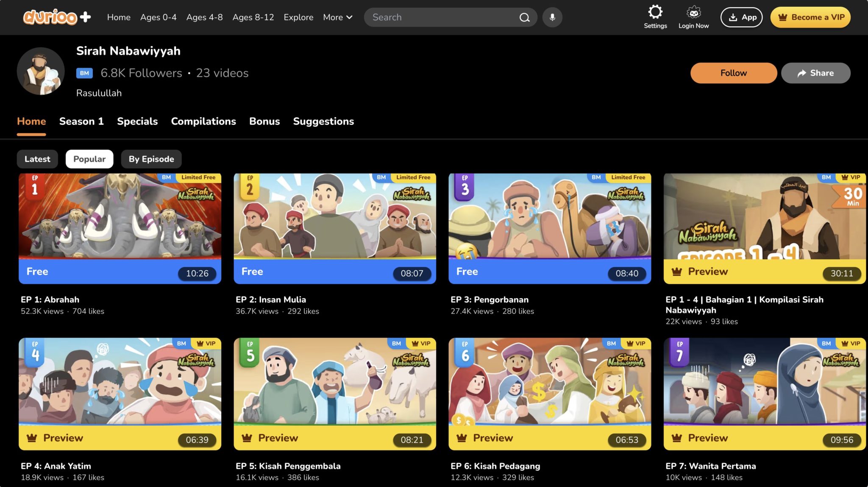Open the Sirah Nabawiyyah channel avatar
Screen dimensions: 868x487
[x=41, y=71]
